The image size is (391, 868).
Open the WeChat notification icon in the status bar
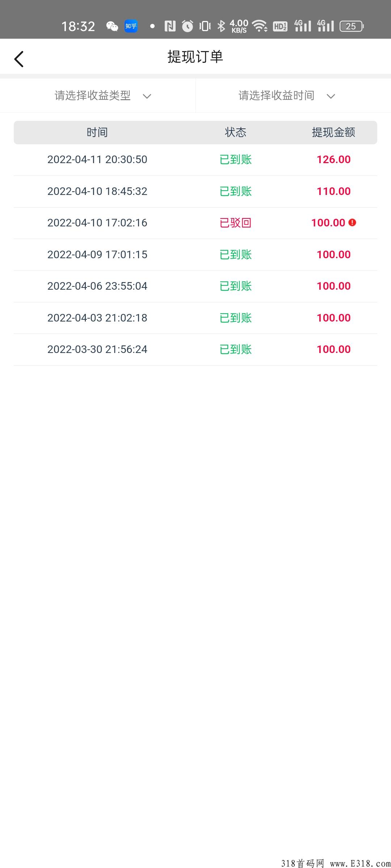(x=112, y=26)
